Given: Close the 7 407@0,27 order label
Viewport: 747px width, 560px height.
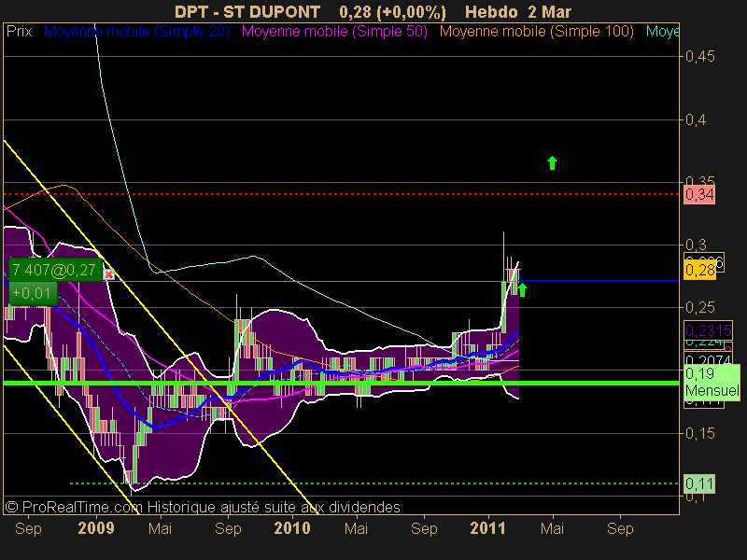Looking at the screenshot, I should point(109,274).
